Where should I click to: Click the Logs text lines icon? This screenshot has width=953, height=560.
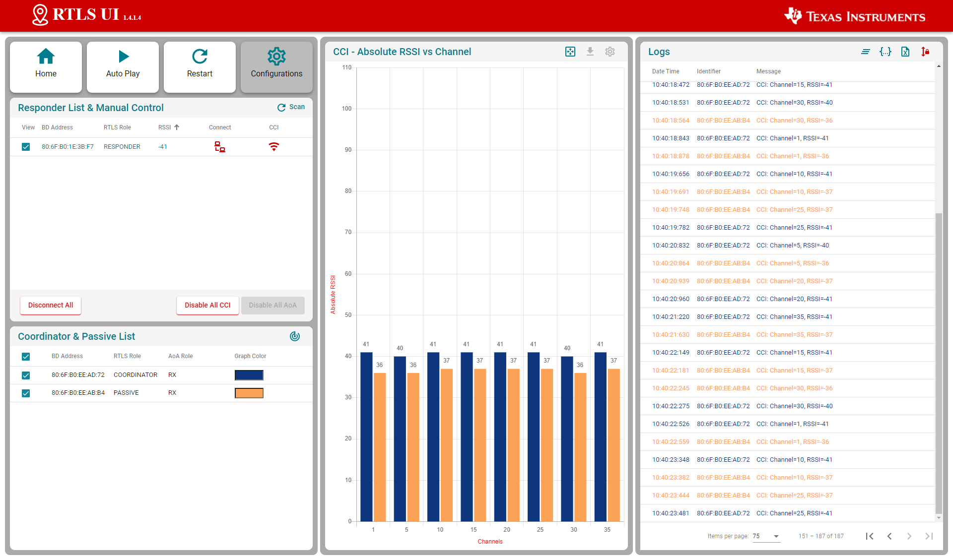(865, 52)
